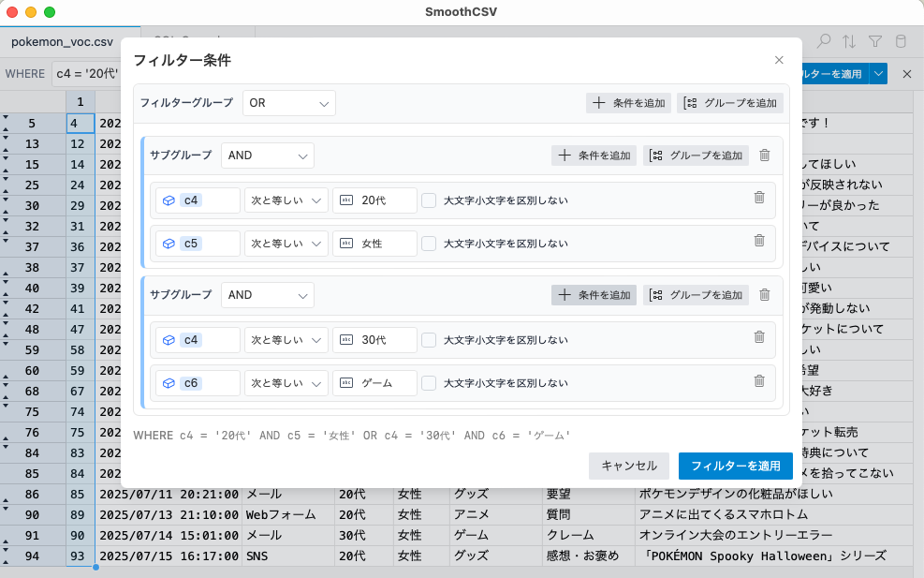Click the cell SNS in row 94
924x578 pixels.
[x=288, y=556]
